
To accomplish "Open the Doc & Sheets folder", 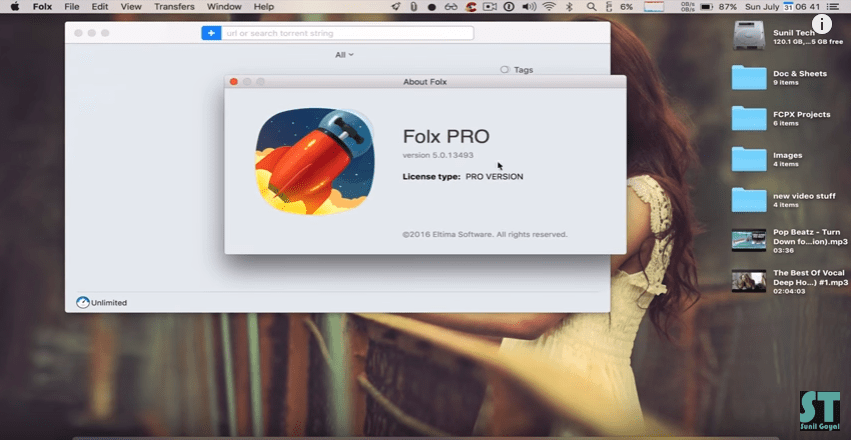I will tap(747, 78).
